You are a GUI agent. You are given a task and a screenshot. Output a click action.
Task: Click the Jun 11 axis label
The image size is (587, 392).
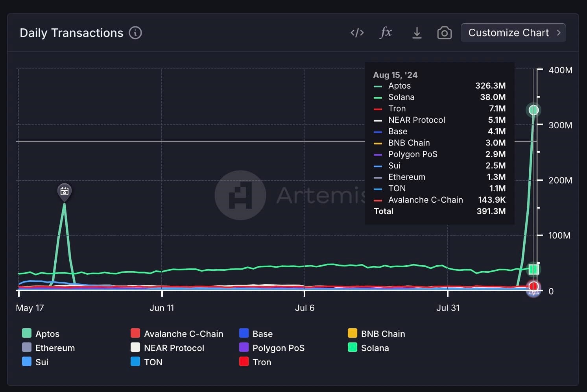tap(162, 308)
